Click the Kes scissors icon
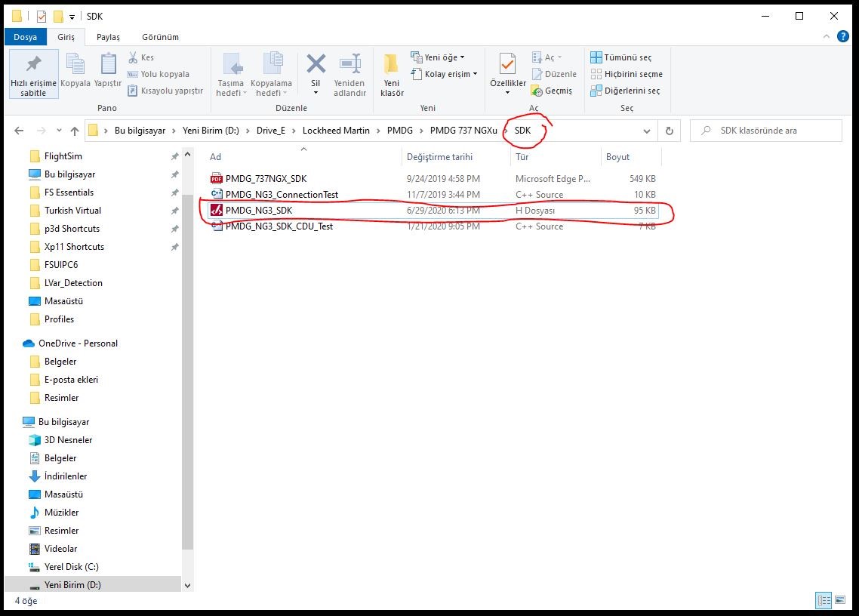The image size is (859, 616). pos(133,57)
